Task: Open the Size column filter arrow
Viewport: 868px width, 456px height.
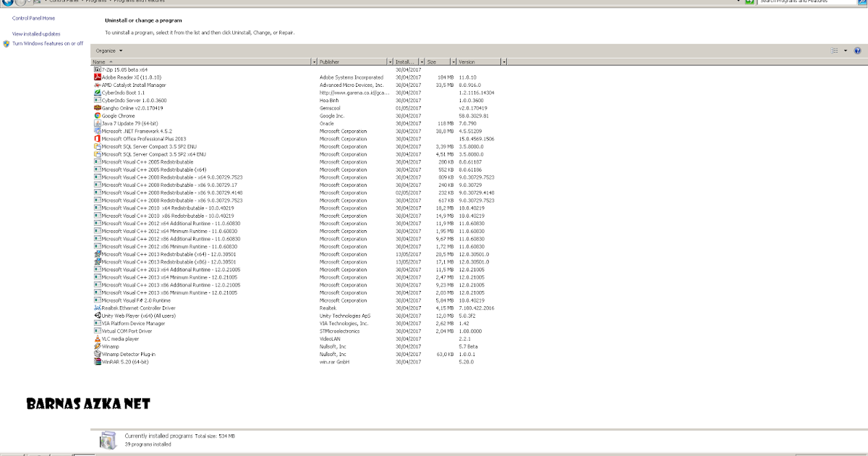Action: pyautogui.click(x=453, y=62)
